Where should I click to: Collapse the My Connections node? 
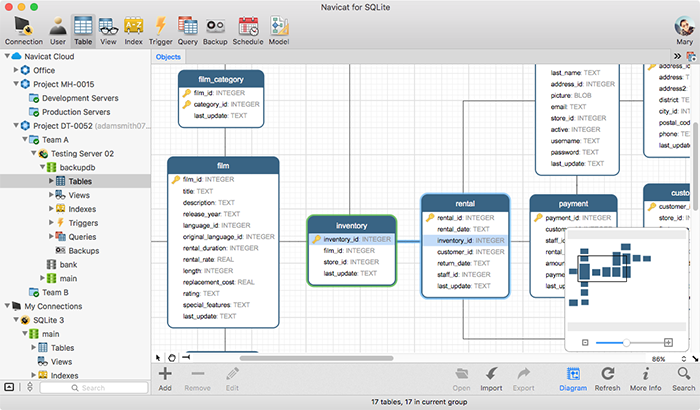tap(7, 305)
